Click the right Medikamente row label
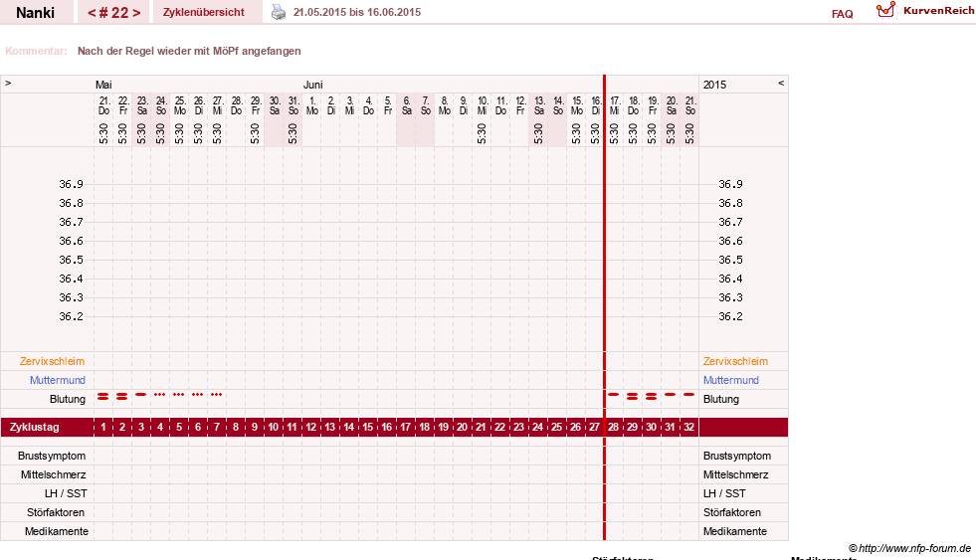 click(735, 531)
